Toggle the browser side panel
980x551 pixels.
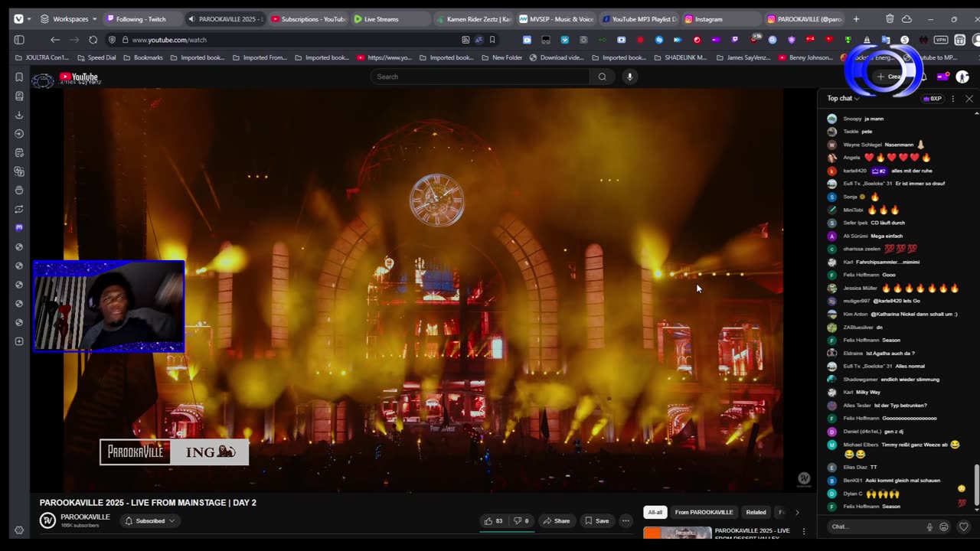[x=19, y=40]
